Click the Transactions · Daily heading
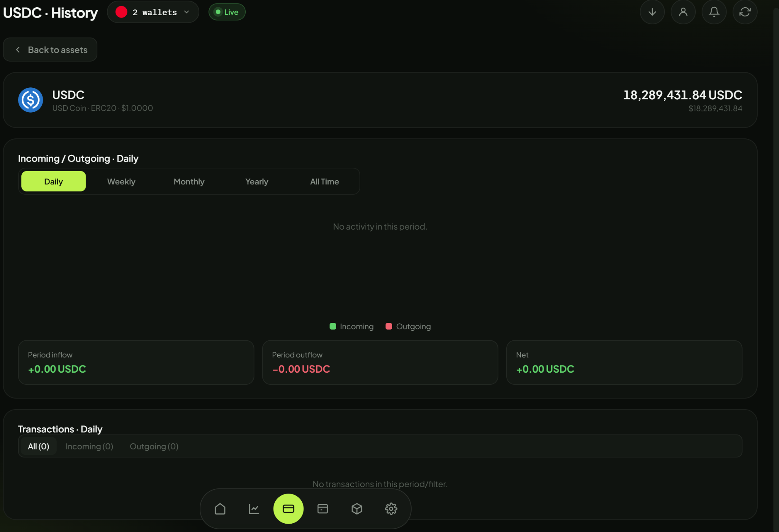779x532 pixels. [60, 429]
